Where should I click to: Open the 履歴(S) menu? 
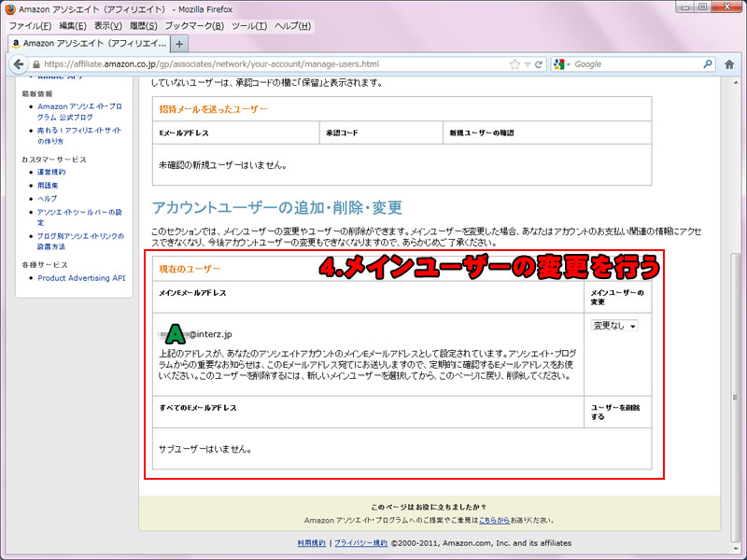coord(144,26)
